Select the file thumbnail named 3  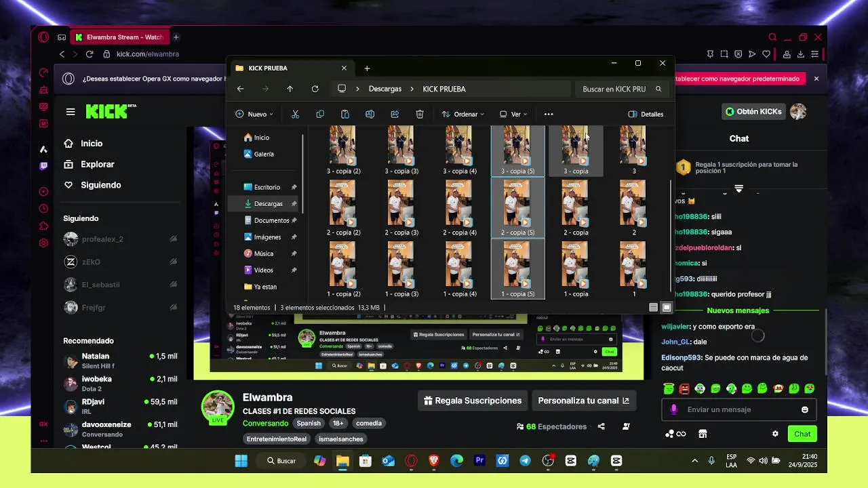click(x=633, y=150)
